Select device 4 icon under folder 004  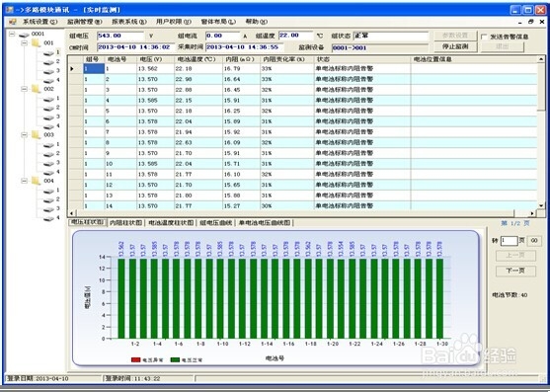[x=48, y=218]
